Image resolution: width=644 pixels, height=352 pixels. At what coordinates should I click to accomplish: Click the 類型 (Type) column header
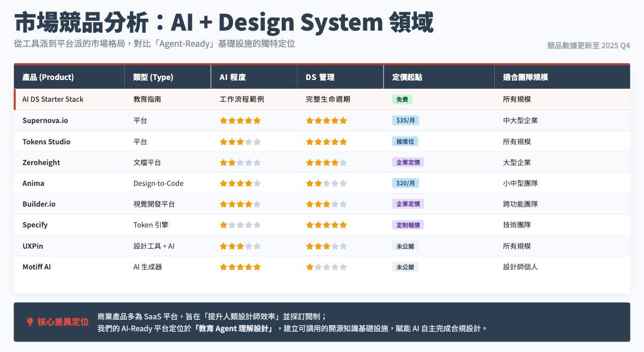point(168,77)
